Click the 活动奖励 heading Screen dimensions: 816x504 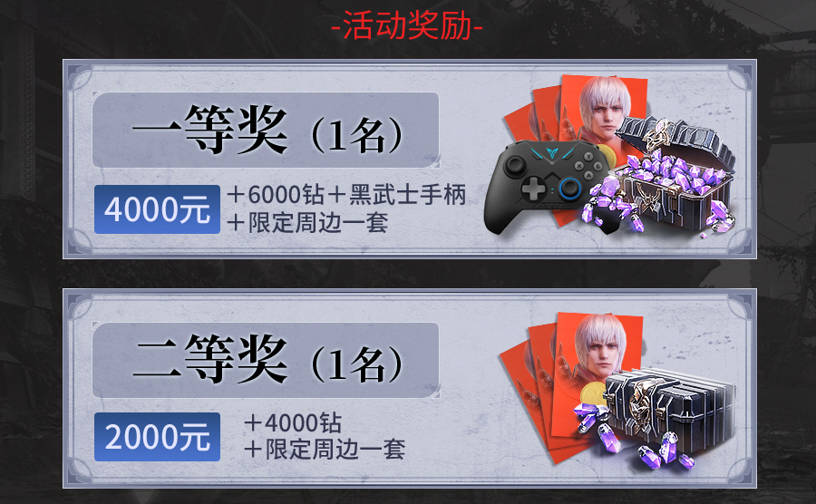point(407,26)
